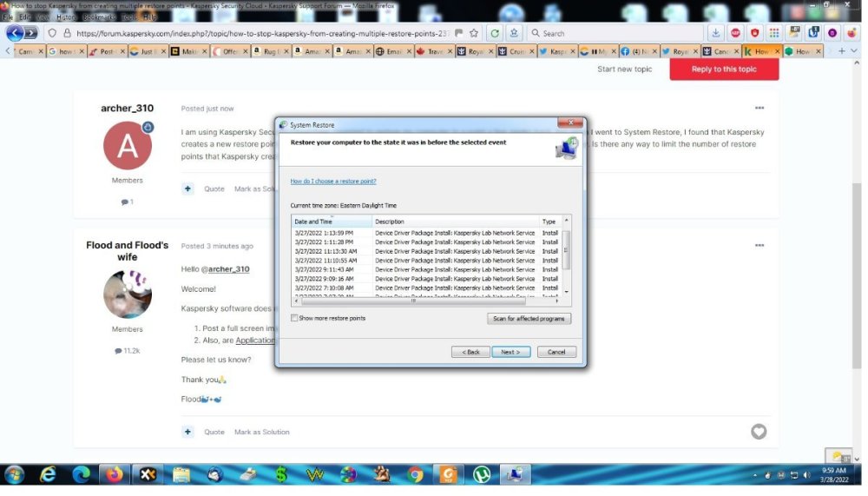The height and width of the screenshot is (496, 868).
Task: Open How do I choose a restore point link
Action: point(333,182)
